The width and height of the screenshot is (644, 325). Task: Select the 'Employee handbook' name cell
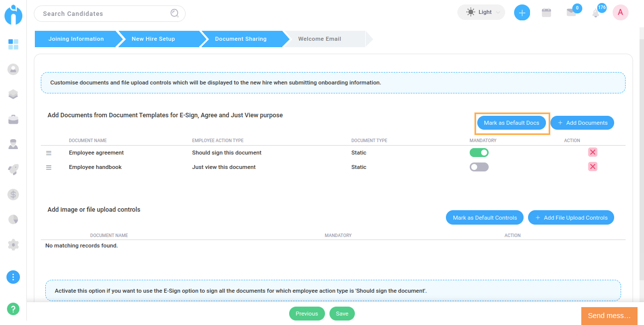95,167
